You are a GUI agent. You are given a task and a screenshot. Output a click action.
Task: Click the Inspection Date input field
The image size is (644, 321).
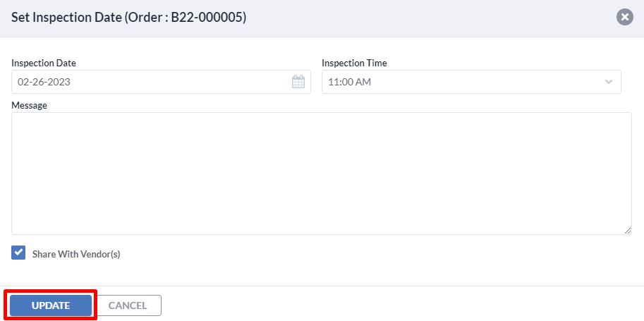161,82
